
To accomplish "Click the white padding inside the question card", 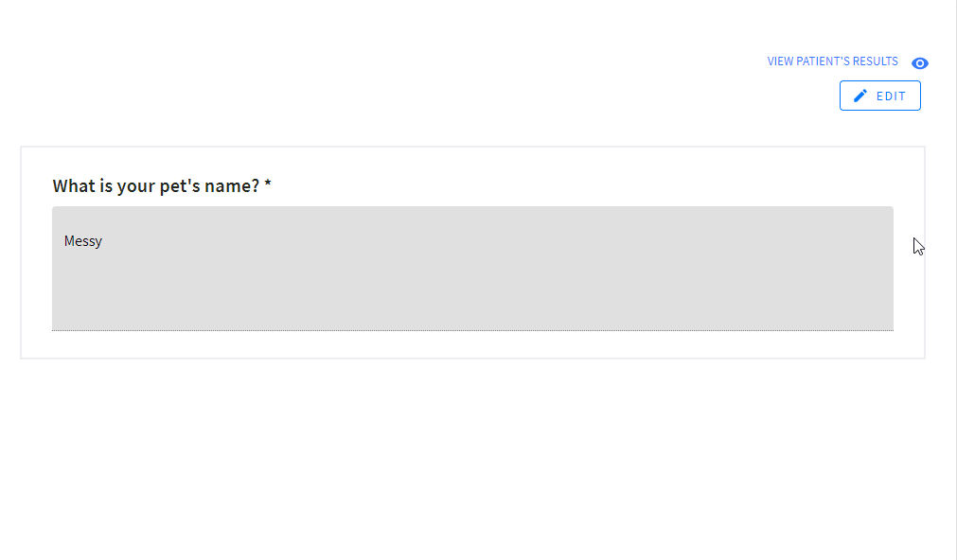I will coord(473,346).
